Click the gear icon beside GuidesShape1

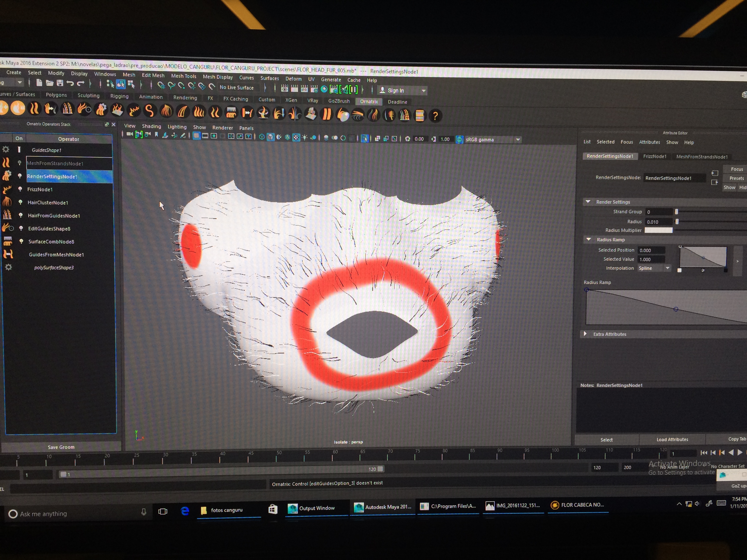[6, 149]
